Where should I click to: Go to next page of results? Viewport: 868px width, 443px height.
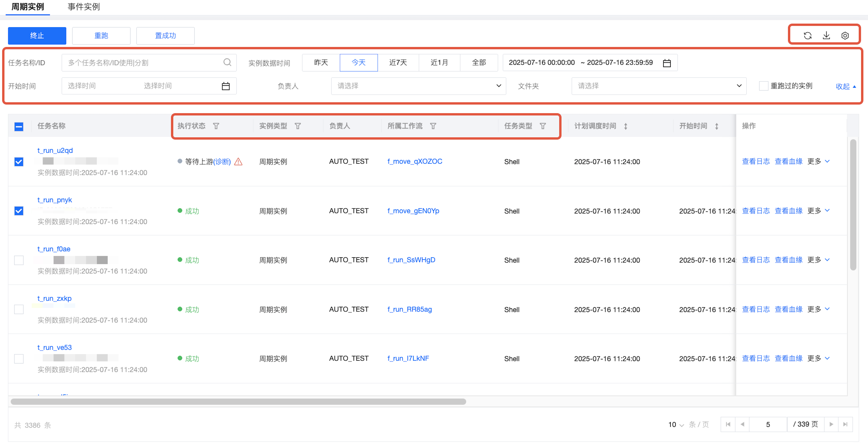coord(831,424)
